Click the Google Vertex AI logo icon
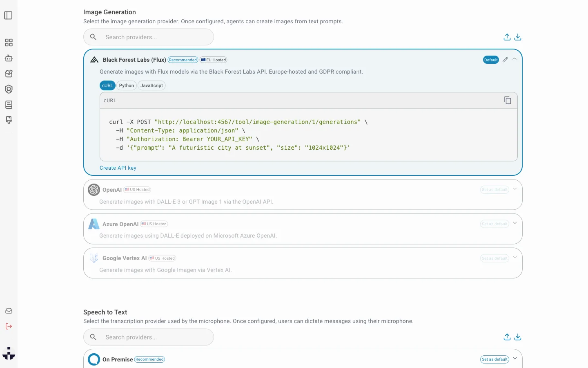 pyautogui.click(x=94, y=258)
